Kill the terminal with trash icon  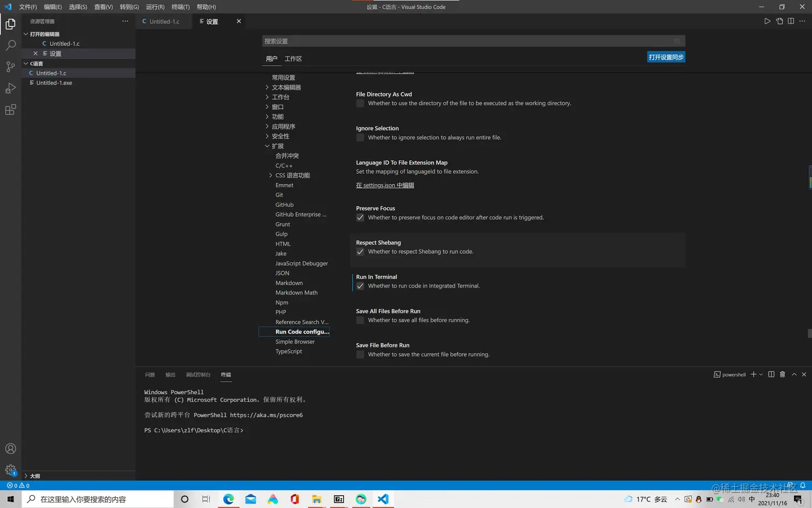(782, 375)
